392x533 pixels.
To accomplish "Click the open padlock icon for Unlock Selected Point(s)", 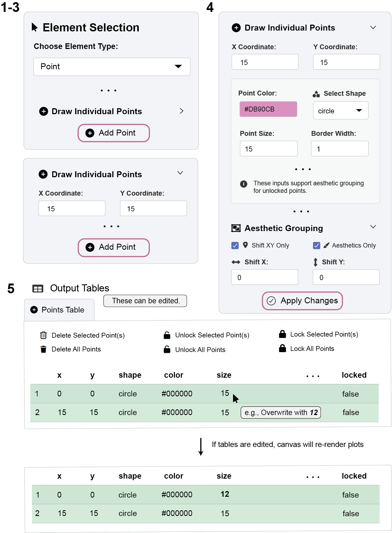I will [x=167, y=335].
